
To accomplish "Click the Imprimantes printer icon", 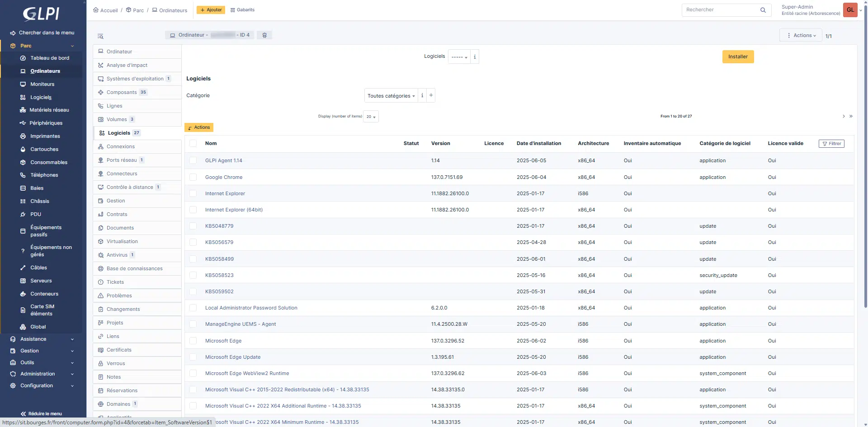I will [23, 136].
